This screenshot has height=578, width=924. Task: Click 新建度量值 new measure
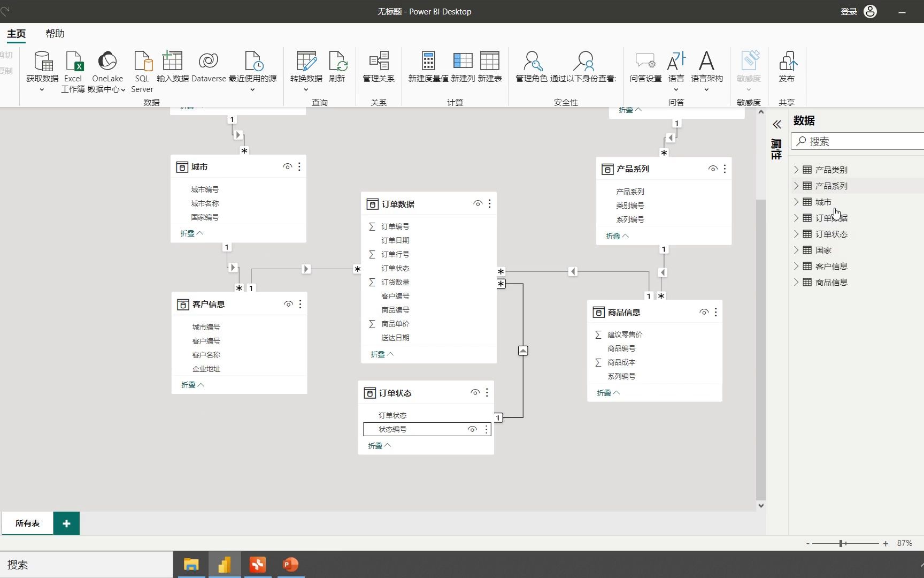point(428,67)
